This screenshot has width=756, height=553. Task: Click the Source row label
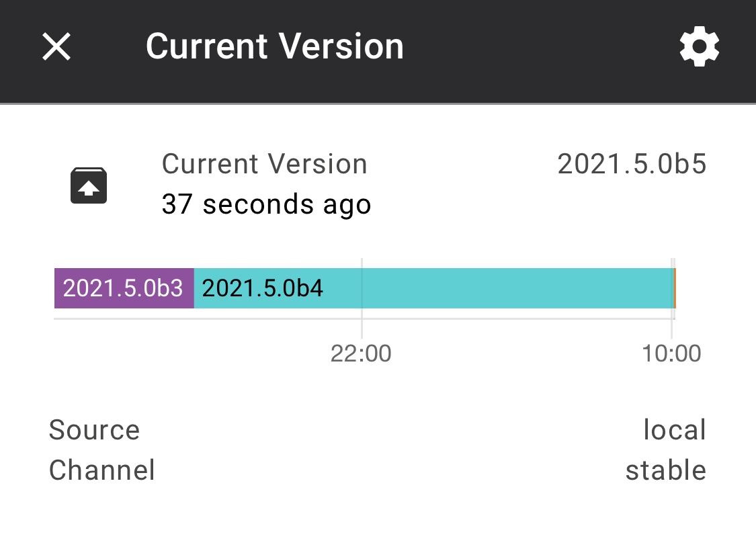point(94,430)
